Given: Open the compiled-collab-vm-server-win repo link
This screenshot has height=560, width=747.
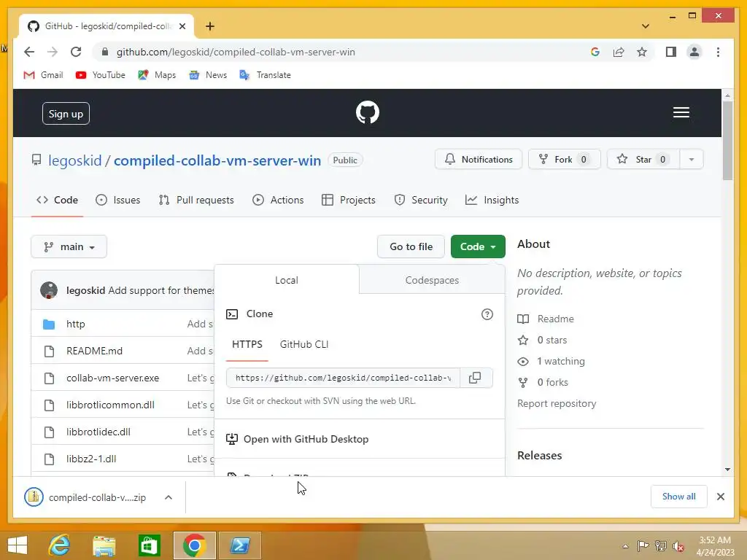Looking at the screenshot, I should click(217, 160).
